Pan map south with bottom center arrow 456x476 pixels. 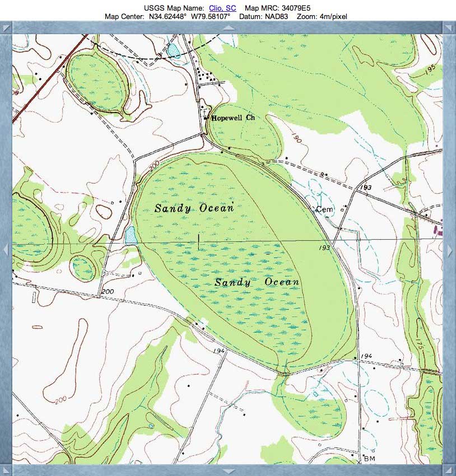click(x=229, y=472)
